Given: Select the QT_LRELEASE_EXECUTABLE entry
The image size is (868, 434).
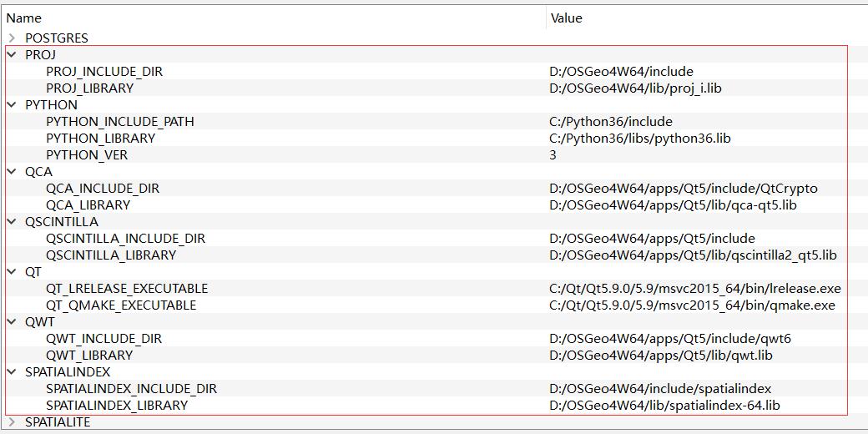Looking at the screenshot, I should [127, 289].
